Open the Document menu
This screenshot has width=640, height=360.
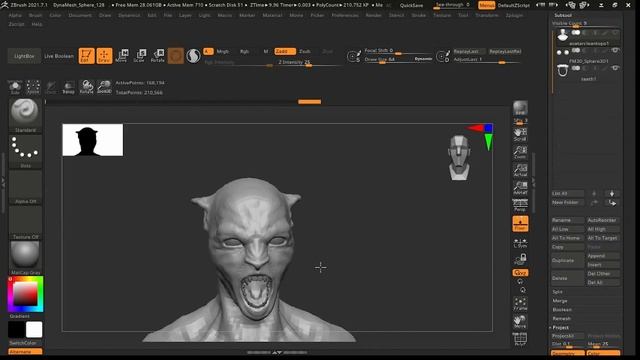point(80,15)
